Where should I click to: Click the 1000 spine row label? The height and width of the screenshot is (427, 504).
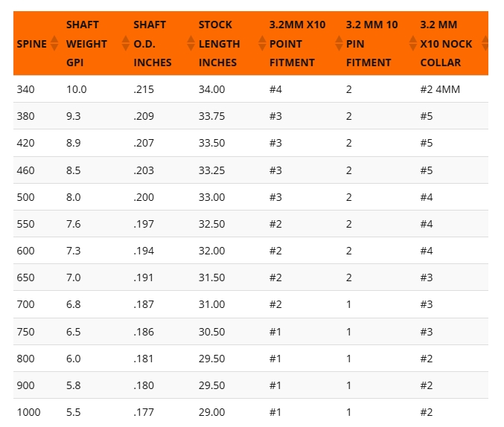coord(28,412)
